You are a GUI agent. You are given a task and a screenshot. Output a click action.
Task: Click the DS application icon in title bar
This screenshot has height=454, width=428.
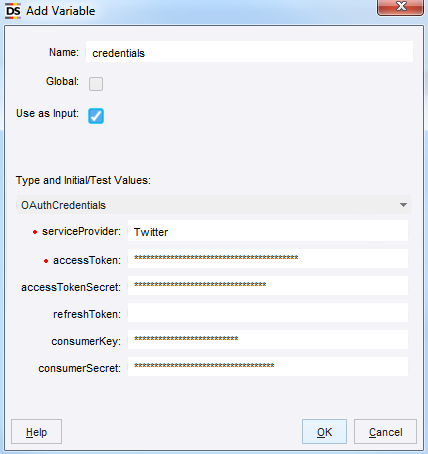(13, 11)
